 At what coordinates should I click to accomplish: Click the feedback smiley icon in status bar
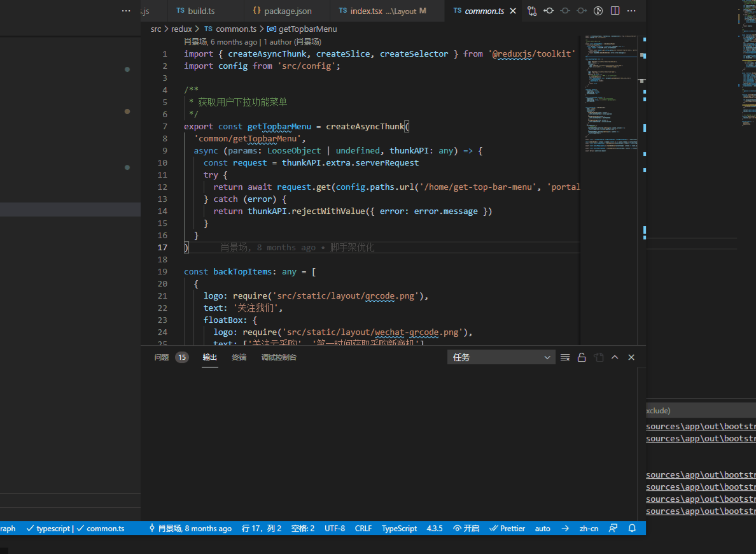(x=613, y=528)
